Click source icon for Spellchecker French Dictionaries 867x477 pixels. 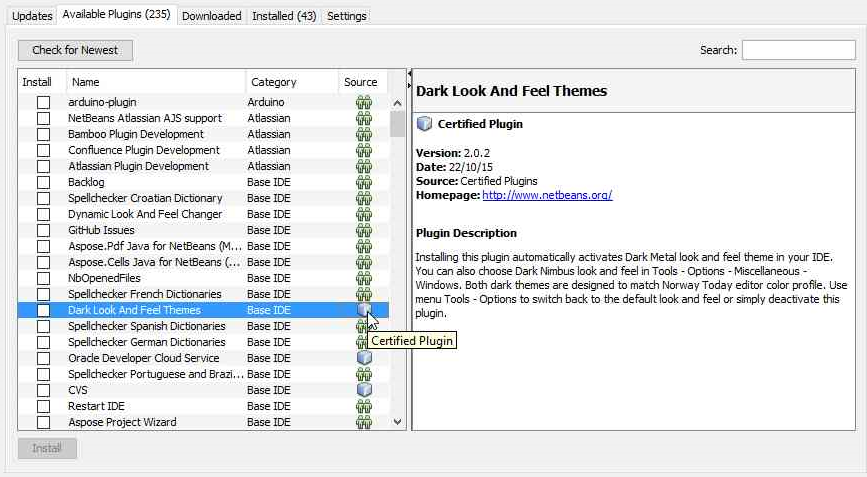click(363, 295)
